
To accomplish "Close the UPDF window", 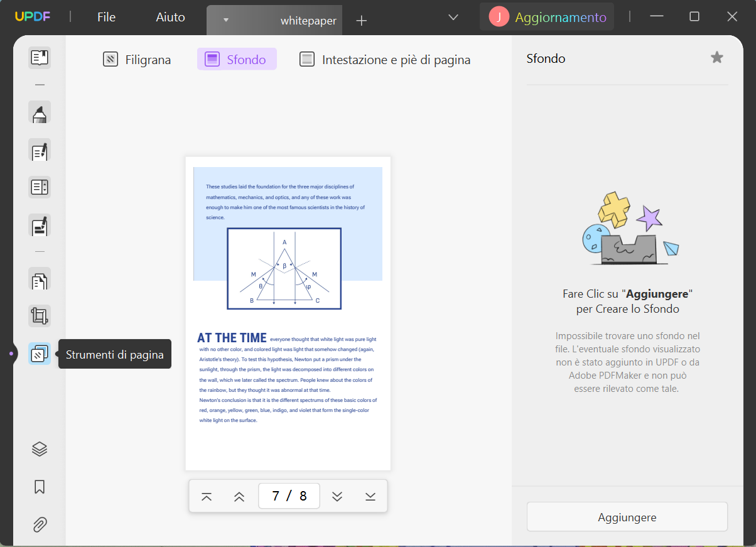I will [732, 17].
